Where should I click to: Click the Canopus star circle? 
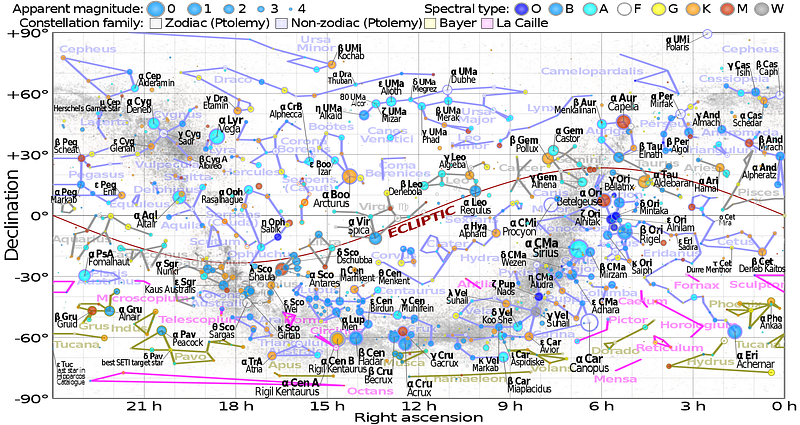tap(589, 322)
